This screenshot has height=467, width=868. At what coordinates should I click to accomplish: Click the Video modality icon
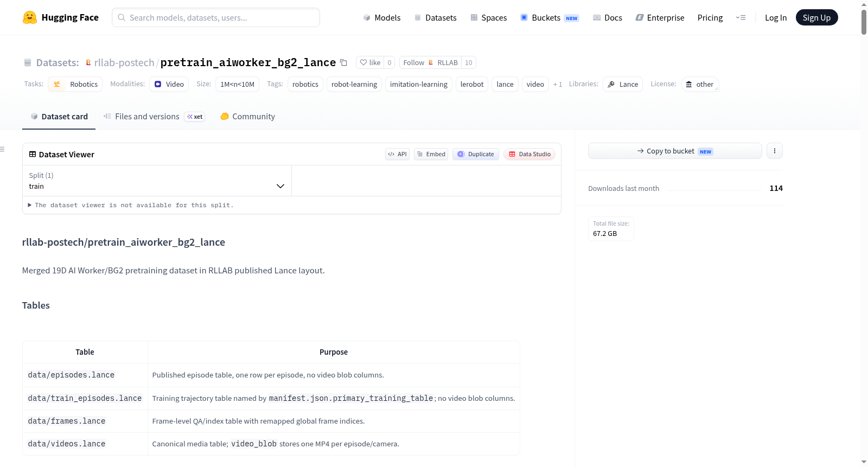pos(158,84)
